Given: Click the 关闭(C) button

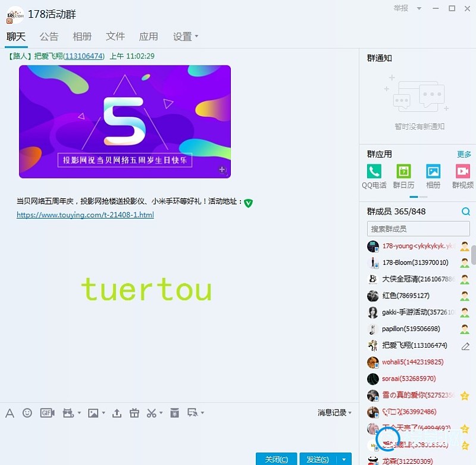Looking at the screenshot, I should click(276, 459).
